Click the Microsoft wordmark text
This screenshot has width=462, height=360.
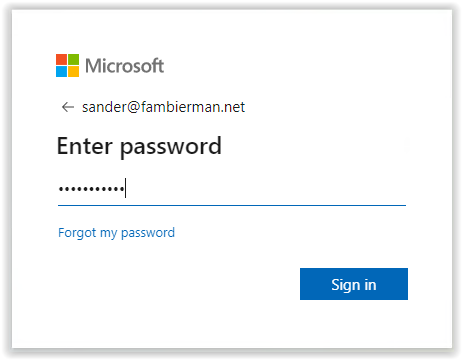[125, 65]
